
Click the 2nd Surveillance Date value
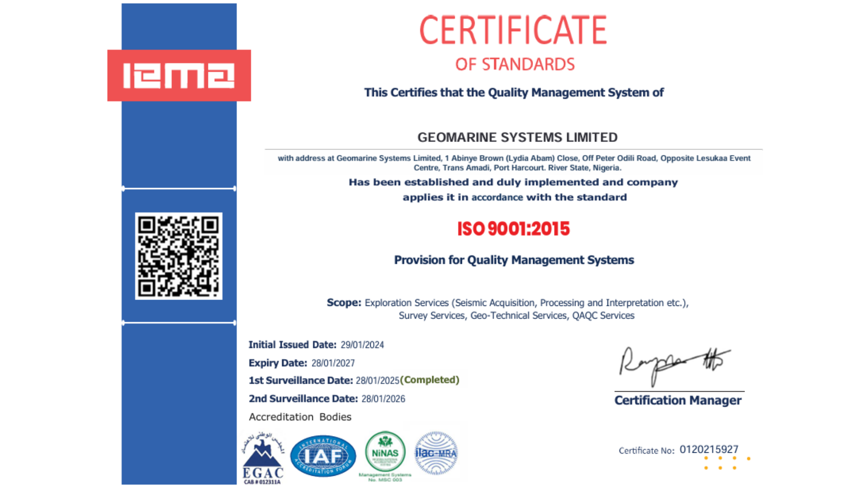pyautogui.click(x=383, y=399)
